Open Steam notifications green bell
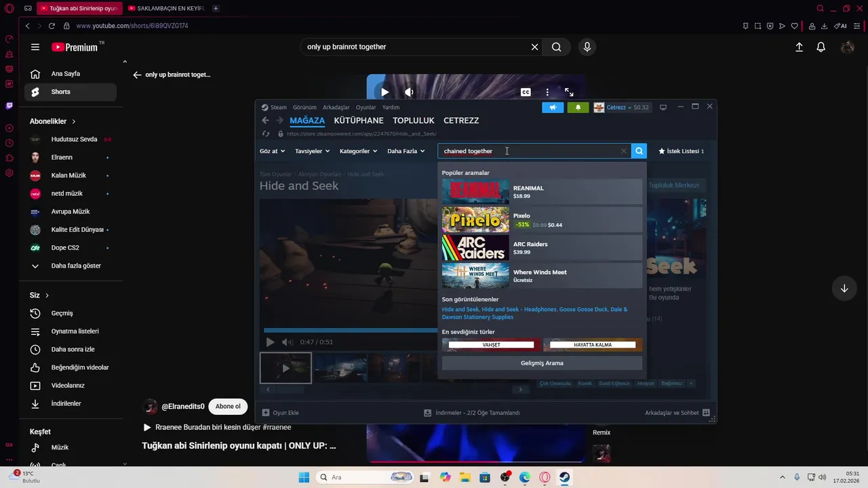 [x=578, y=107]
